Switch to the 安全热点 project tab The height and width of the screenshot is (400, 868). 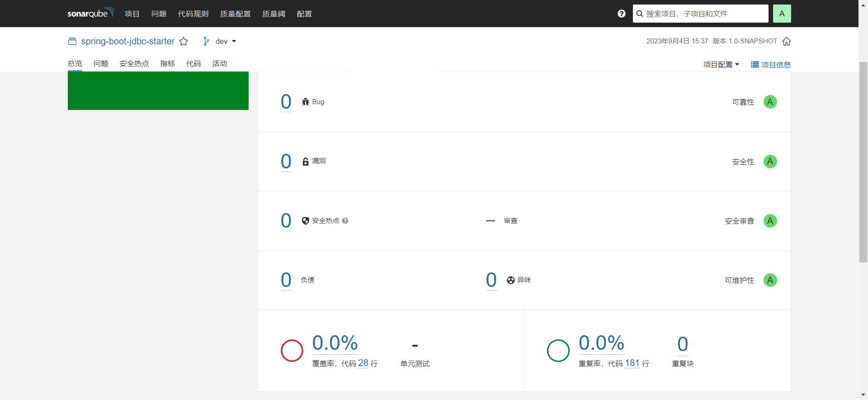click(134, 63)
